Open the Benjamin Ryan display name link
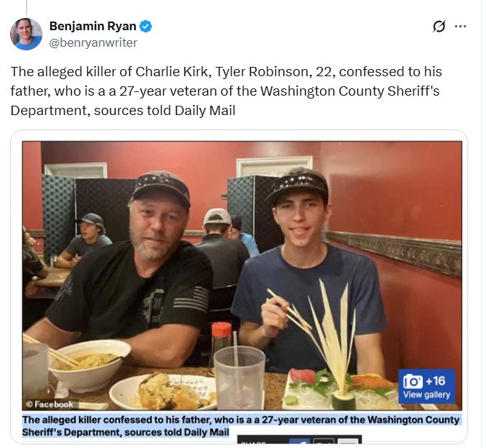This screenshot has height=448, width=486. pyautogui.click(x=93, y=27)
